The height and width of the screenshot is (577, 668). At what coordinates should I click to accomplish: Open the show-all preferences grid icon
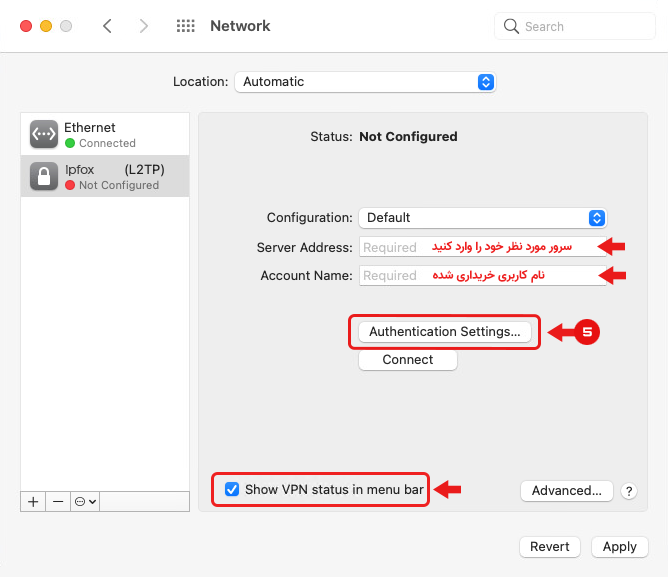[x=186, y=26]
